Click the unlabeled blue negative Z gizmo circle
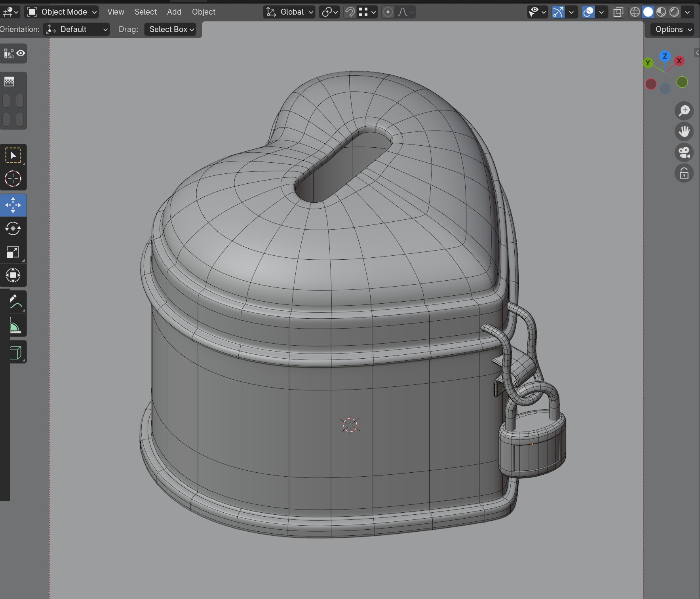 tap(666, 89)
